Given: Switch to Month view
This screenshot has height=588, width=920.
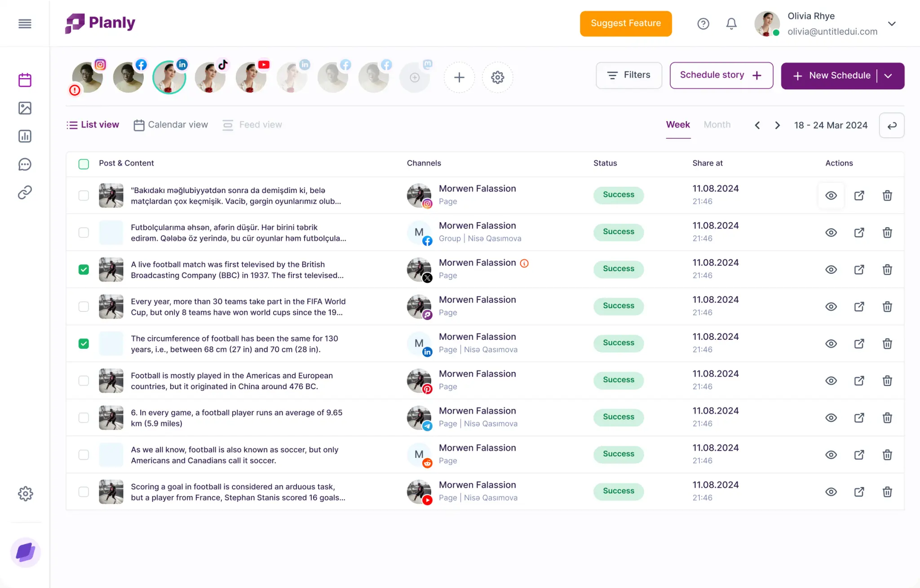Looking at the screenshot, I should (717, 125).
